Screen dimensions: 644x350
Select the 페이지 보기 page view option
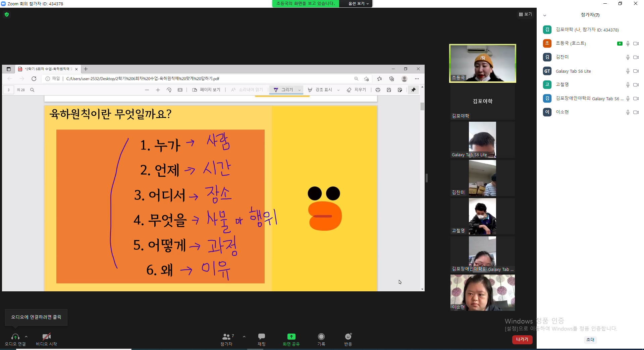(x=206, y=90)
